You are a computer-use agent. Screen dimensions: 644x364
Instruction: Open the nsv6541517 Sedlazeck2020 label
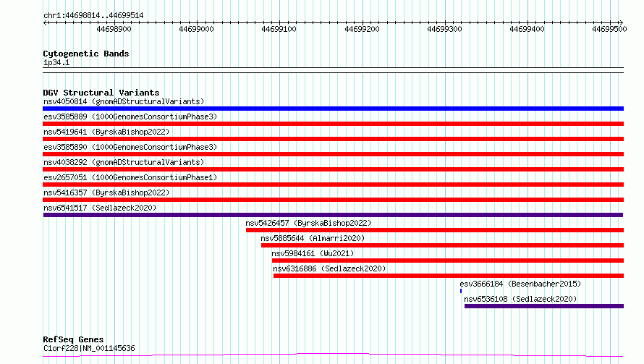(x=100, y=208)
